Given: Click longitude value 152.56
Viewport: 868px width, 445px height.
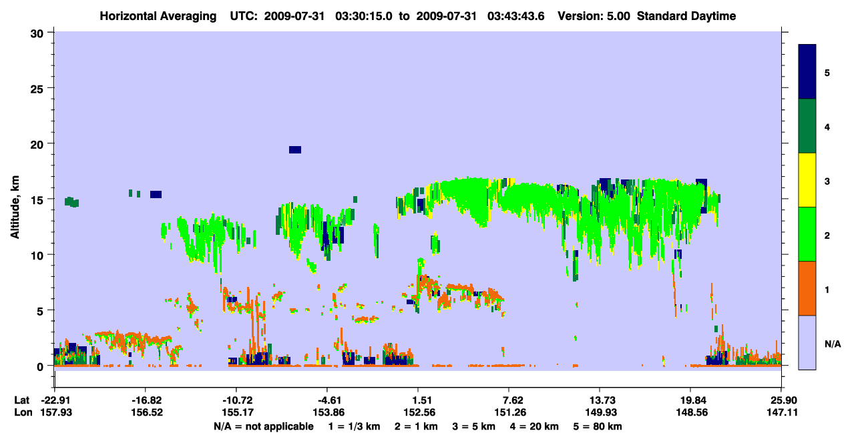Looking at the screenshot, I should (x=418, y=412).
